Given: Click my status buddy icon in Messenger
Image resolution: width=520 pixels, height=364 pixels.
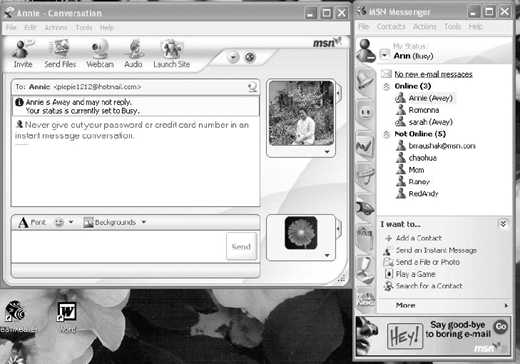Looking at the screenshot, I should click(x=366, y=50).
